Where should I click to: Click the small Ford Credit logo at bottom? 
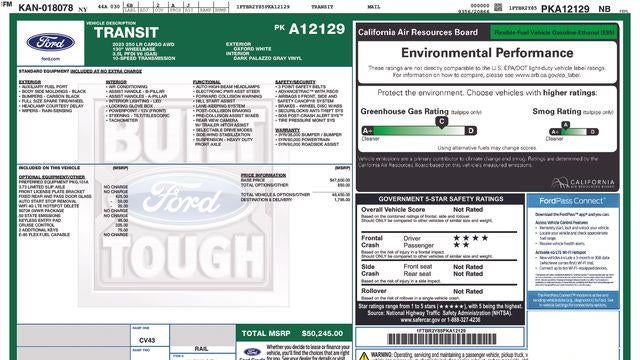point(252,352)
